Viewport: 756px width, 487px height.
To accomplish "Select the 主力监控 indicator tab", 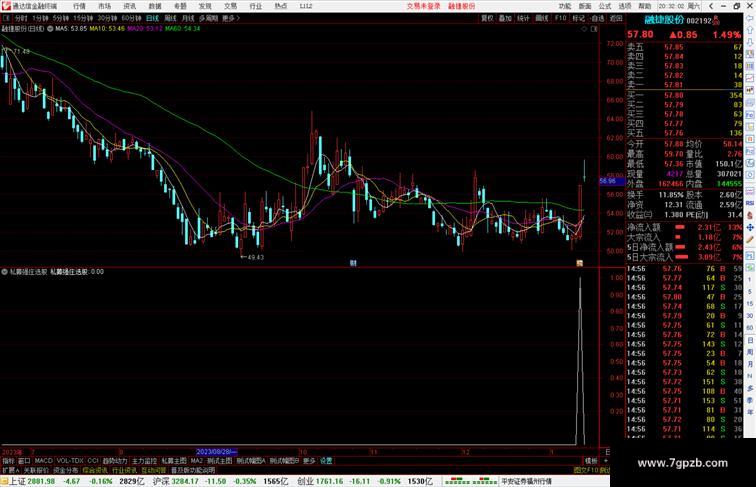I will click(x=144, y=461).
